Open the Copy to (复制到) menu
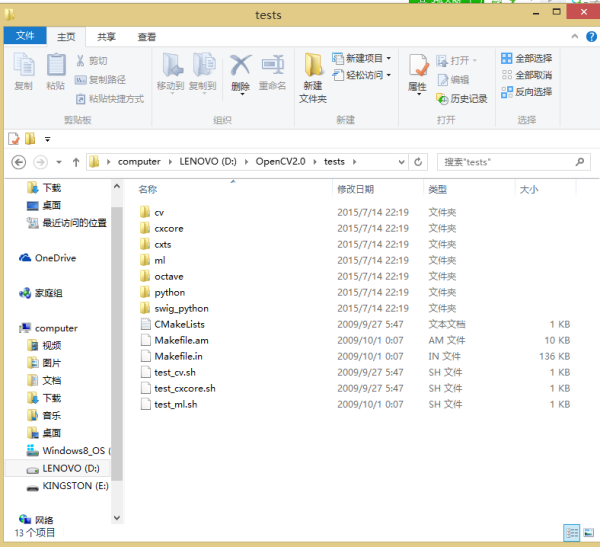 [203, 73]
